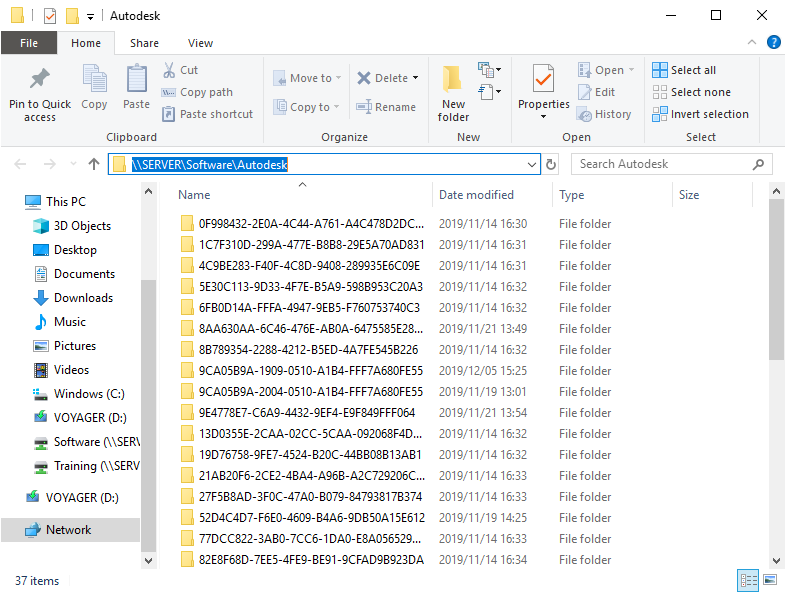Select folder 0F998432-2E0A-4C44-A761-A4C478D2DC...

[303, 224]
